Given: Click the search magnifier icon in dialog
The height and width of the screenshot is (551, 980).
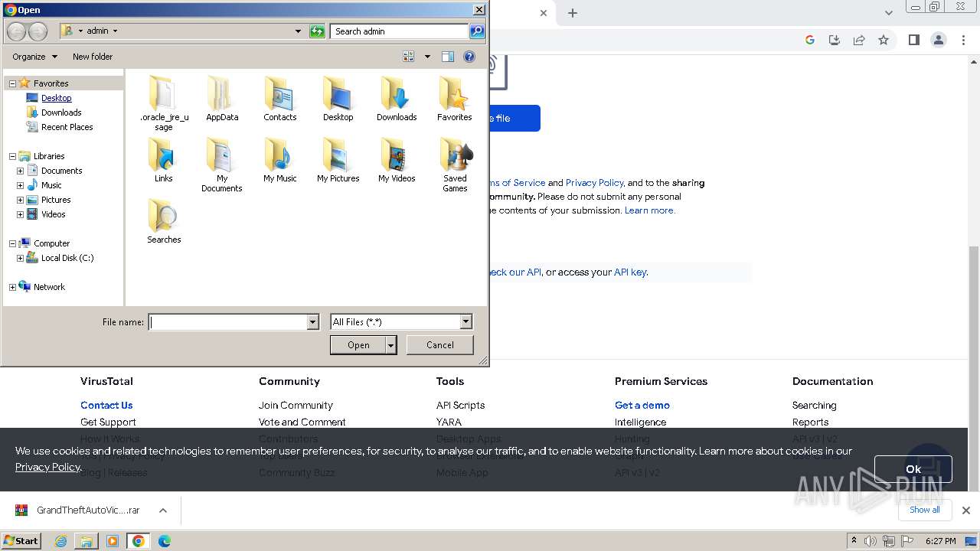Looking at the screenshot, I should [x=477, y=31].
